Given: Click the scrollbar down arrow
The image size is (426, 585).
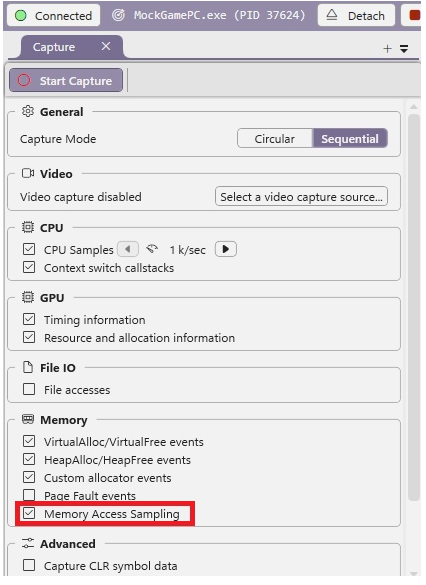Looking at the screenshot, I should pyautogui.click(x=414, y=574).
